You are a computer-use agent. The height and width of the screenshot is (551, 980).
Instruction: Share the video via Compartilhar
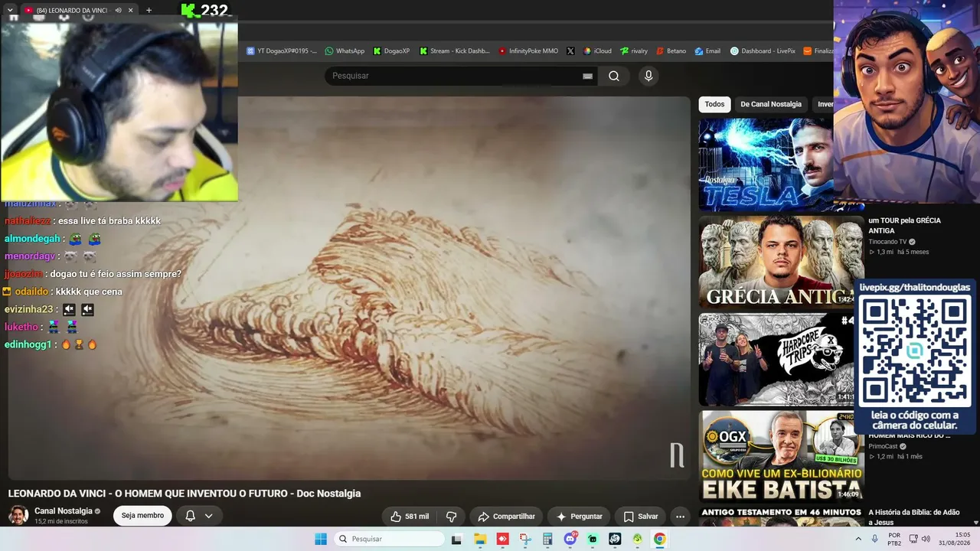pos(506,517)
